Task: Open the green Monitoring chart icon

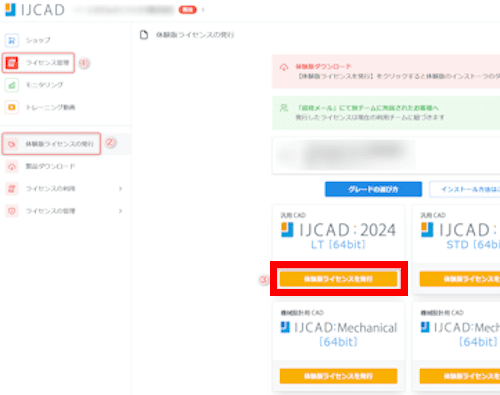Action: (x=12, y=85)
